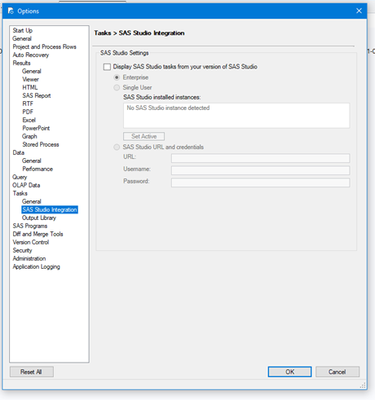Open the RTF results settings

28,104
